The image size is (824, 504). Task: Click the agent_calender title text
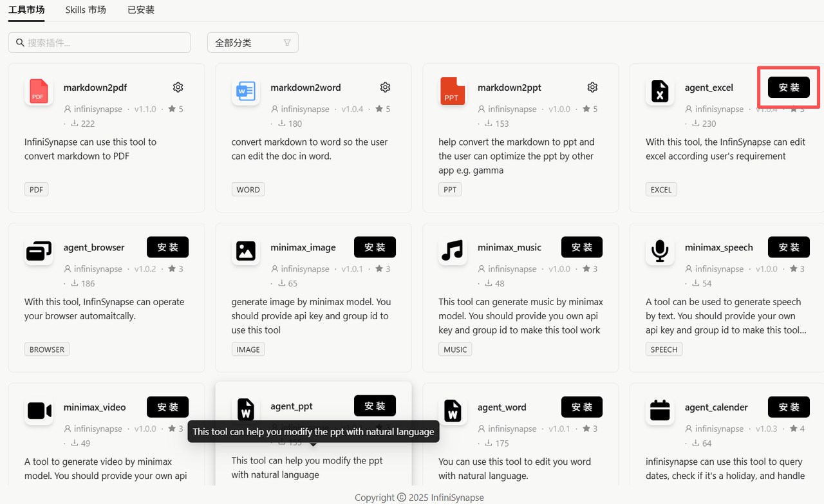[716, 407]
